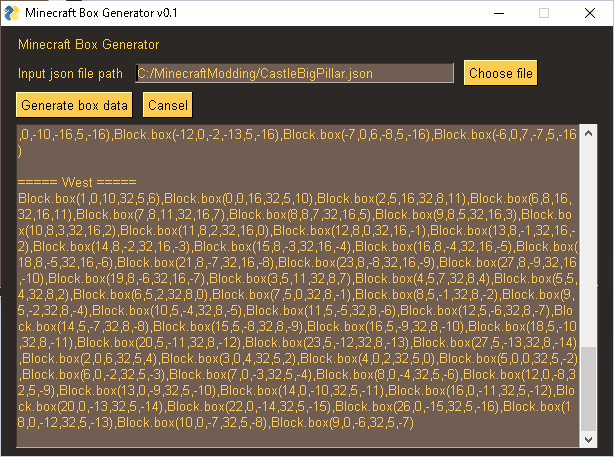The width and height of the screenshot is (614, 457).
Task: Click text 'Block.box(14,8,-2,32,16,-3)' in output
Action: tap(111, 246)
